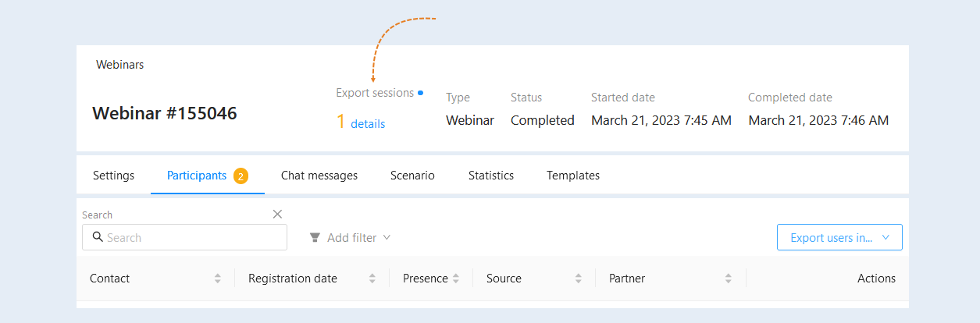Image resolution: width=980 pixels, height=323 pixels.
Task: Open the Export users in... dropdown
Action: [x=839, y=238]
